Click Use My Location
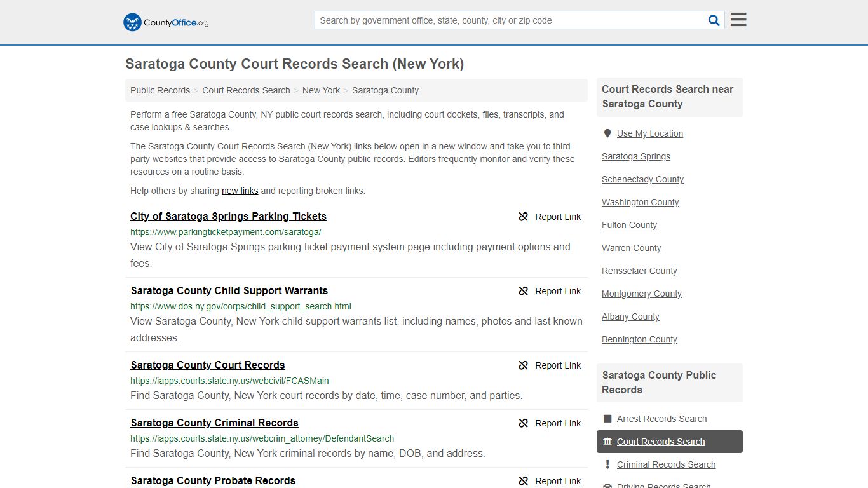The image size is (868, 488). click(650, 133)
